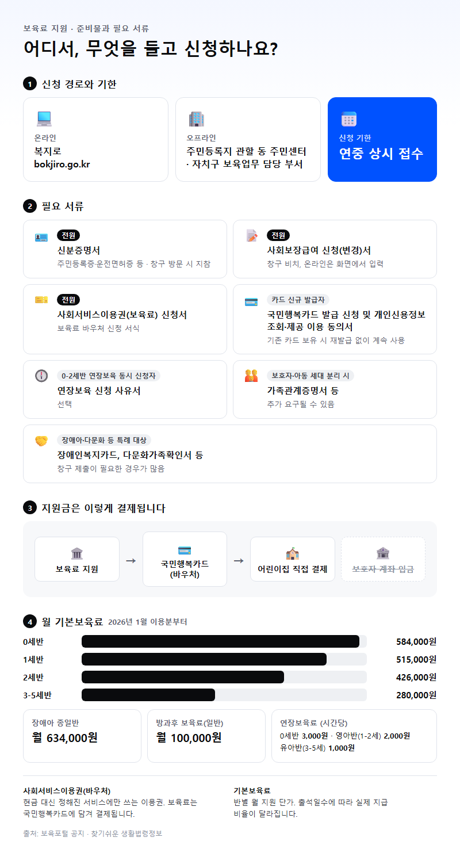The height and width of the screenshot is (868, 460).
Task: Click the laptop icon in the 온라인 card
Action: click(x=44, y=119)
